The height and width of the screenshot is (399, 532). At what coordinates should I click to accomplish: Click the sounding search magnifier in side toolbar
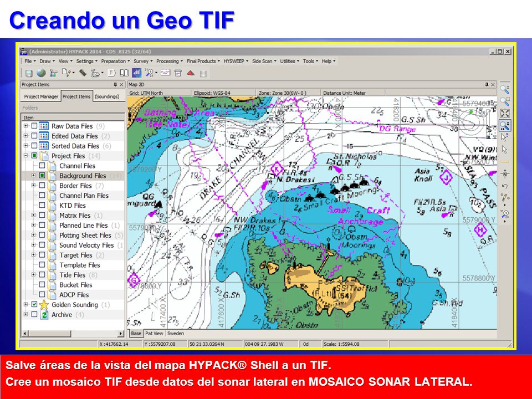504,214
